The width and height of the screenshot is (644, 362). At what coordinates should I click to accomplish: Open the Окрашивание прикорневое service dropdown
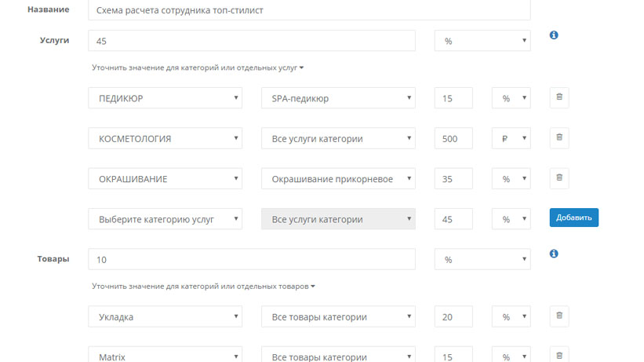click(x=338, y=179)
